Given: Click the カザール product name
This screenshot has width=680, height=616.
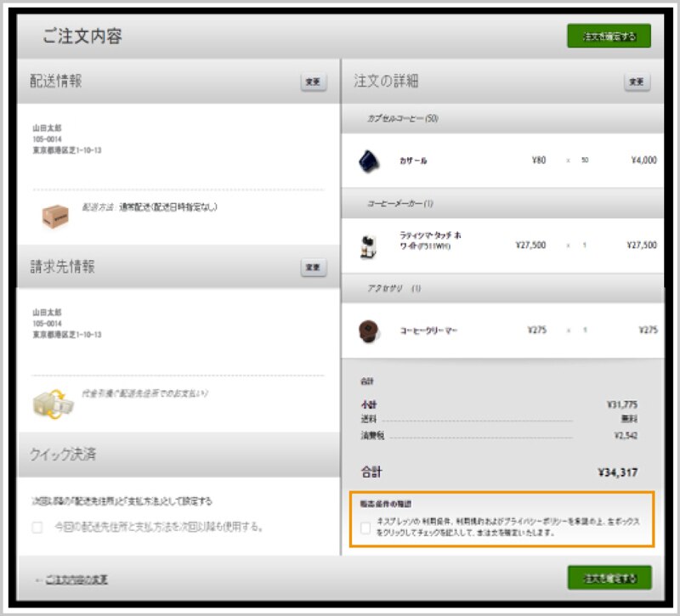Looking at the screenshot, I should (413, 161).
